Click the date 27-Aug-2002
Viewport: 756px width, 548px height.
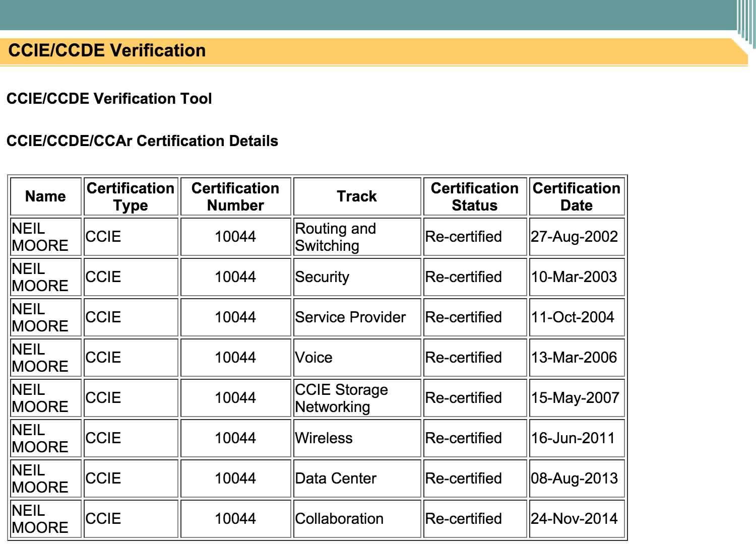575,237
